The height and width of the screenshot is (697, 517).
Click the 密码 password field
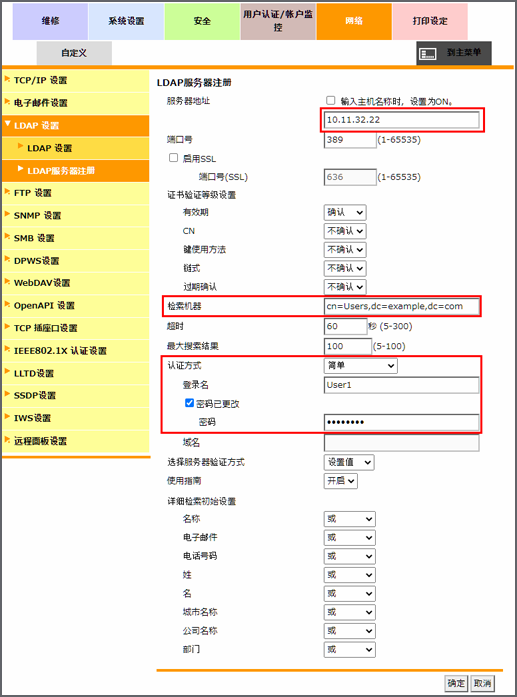[x=402, y=422]
